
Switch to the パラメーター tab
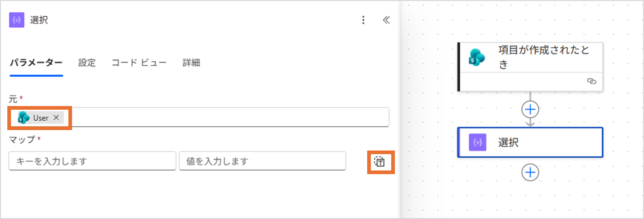click(36, 63)
